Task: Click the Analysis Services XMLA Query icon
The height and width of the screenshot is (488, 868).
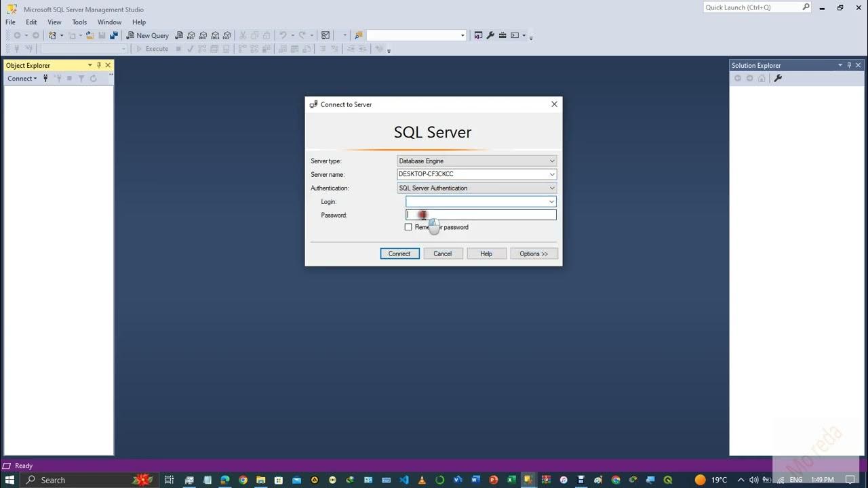Action: pyautogui.click(x=215, y=35)
